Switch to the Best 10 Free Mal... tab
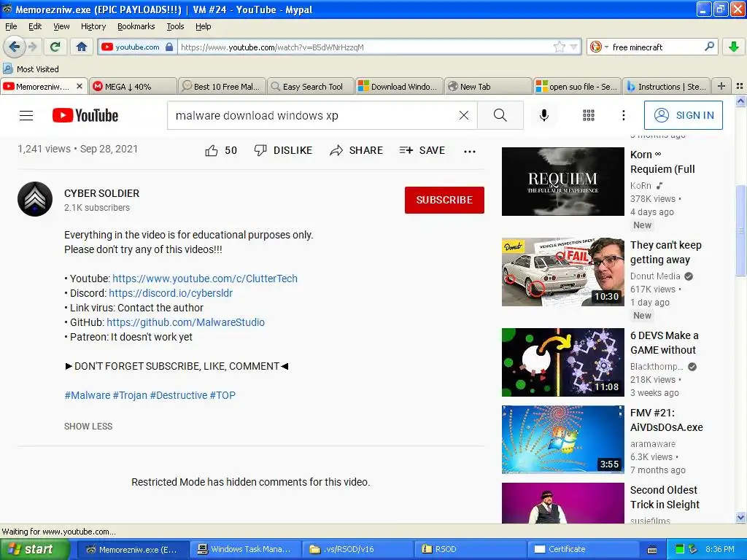747x560 pixels. coord(222,87)
